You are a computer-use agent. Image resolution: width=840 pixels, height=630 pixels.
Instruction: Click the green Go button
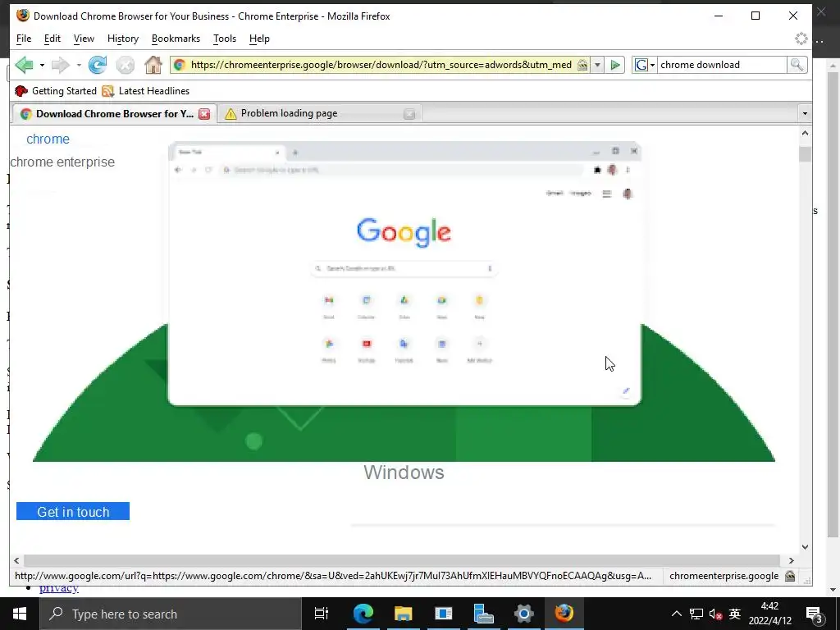coord(615,65)
